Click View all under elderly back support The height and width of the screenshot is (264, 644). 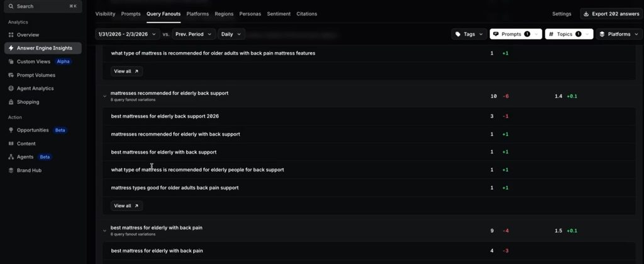click(126, 206)
